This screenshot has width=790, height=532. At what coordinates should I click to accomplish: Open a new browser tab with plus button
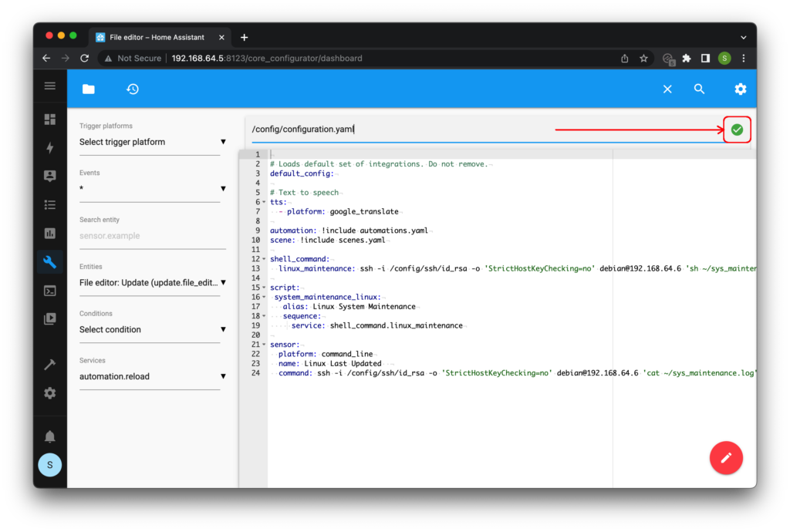[x=245, y=37]
